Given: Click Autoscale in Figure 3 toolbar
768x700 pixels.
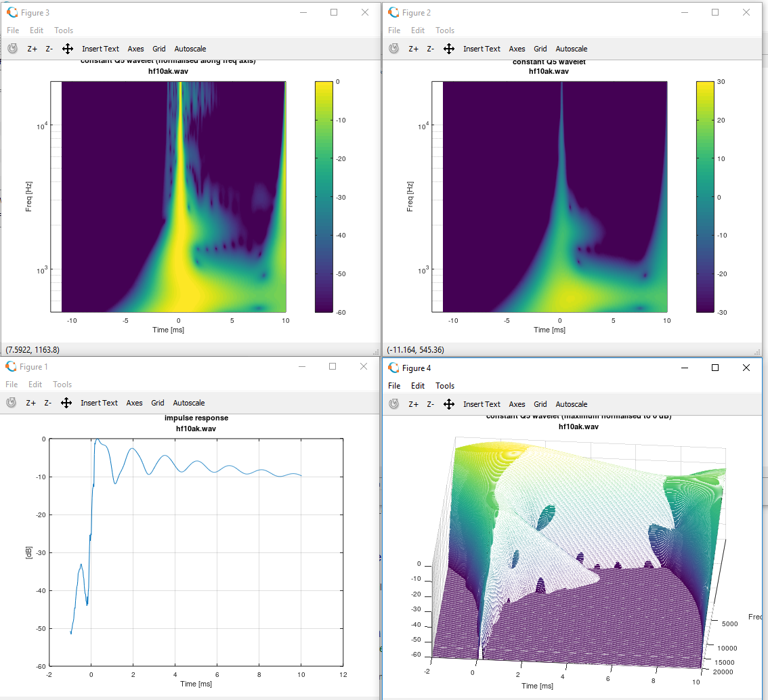Looking at the screenshot, I should tap(190, 49).
